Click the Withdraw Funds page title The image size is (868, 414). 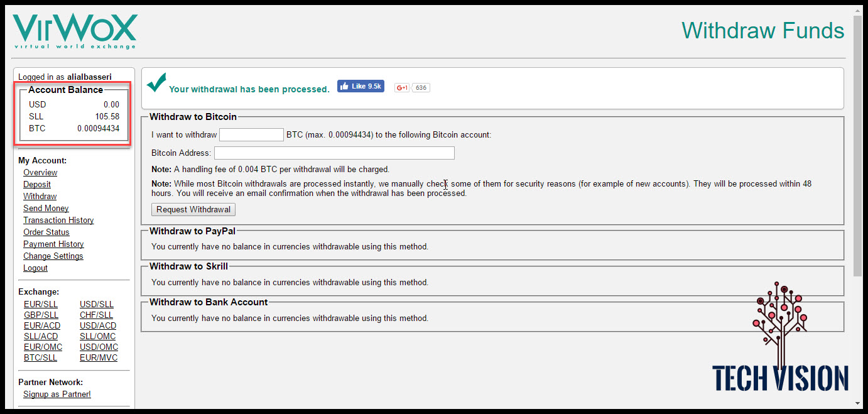coord(763,30)
